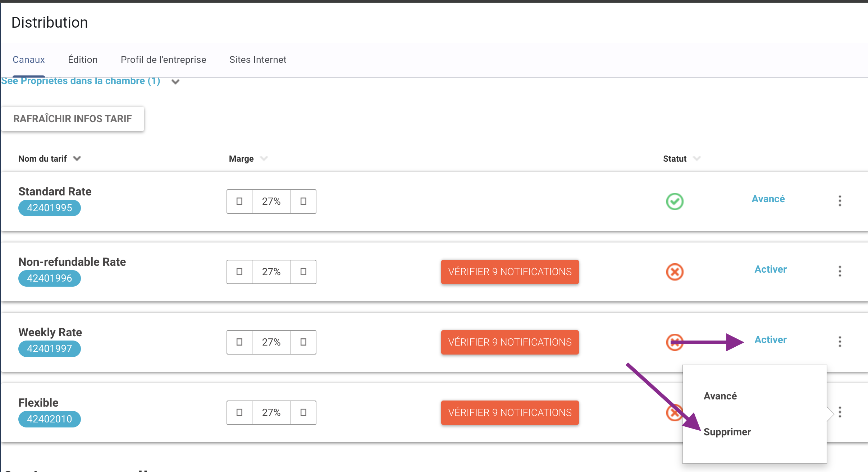Click the Distribution page title
The height and width of the screenshot is (472, 868).
[x=50, y=22]
